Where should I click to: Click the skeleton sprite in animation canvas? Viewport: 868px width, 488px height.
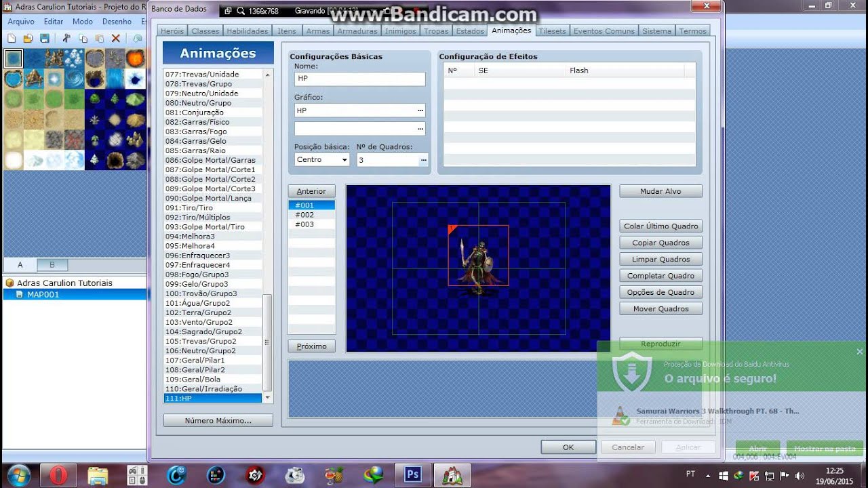477,266
